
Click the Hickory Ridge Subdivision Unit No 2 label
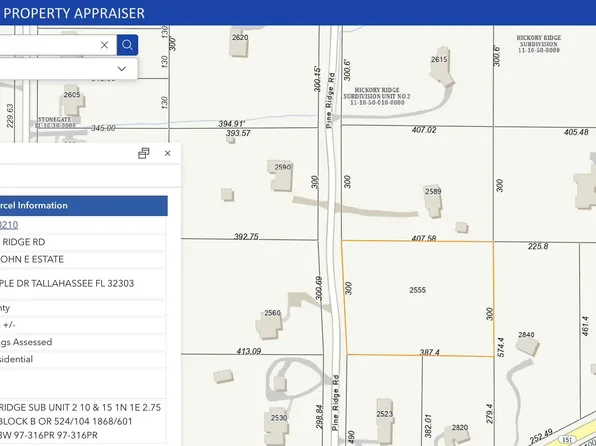point(377,96)
